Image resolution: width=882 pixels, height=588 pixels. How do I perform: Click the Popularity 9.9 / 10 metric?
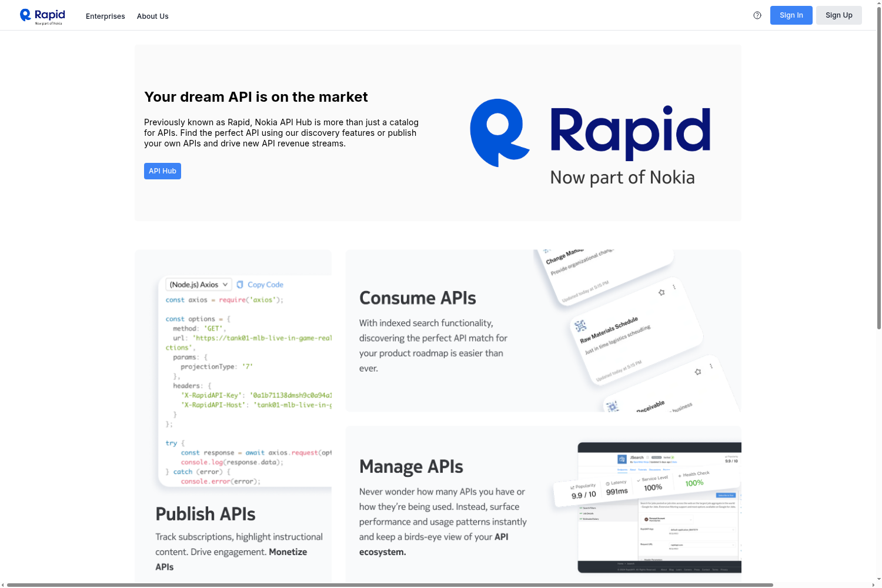(583, 492)
